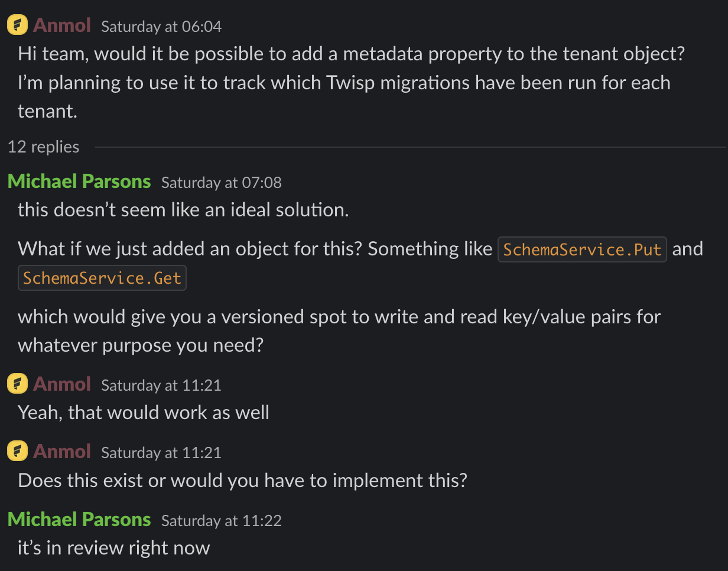This screenshot has width=728, height=571.
Task: Click Anmol's avatar beside the 11:21 reply
Action: 17,383
